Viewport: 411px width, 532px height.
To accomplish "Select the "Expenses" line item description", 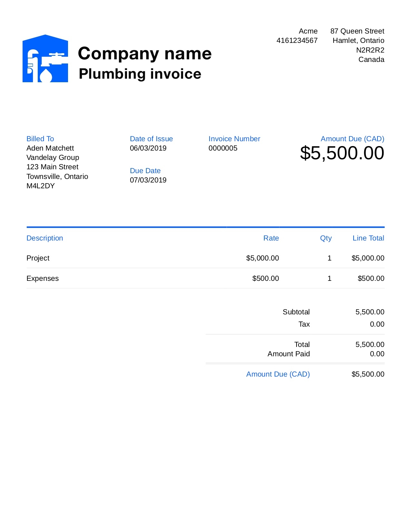I will pyautogui.click(x=43, y=279).
